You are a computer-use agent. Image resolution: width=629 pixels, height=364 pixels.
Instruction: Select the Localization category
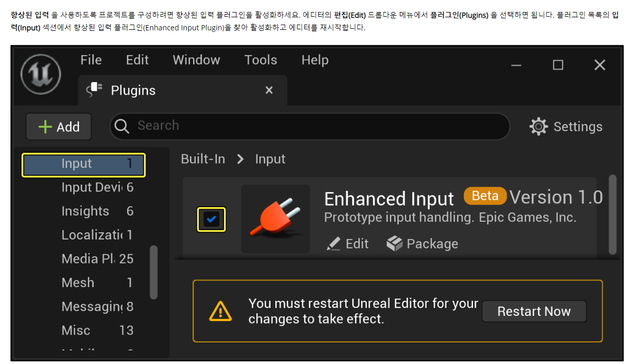coord(97,235)
